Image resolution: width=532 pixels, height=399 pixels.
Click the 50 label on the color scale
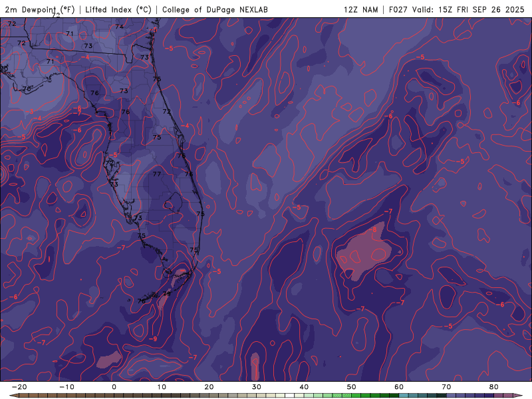[352, 387]
